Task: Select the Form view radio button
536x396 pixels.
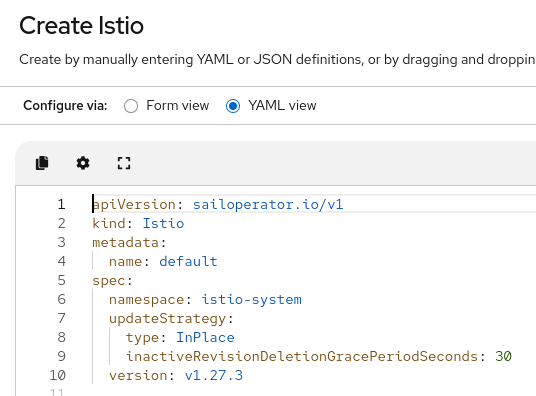Action: coord(131,106)
